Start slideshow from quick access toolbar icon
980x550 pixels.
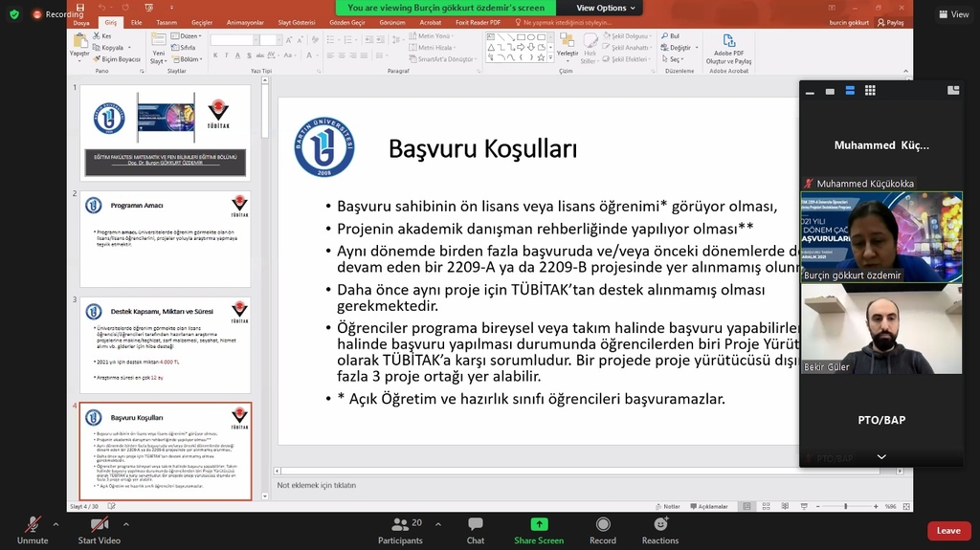148,8
